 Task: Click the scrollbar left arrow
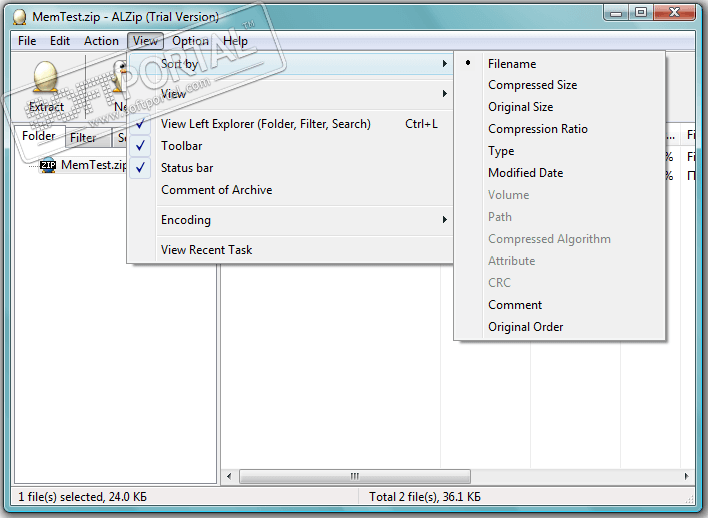229,476
